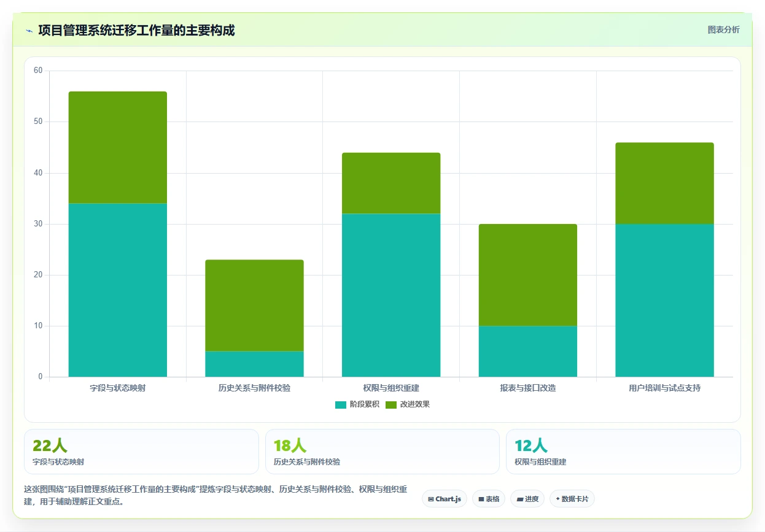This screenshot has height=532, width=765.
Task: Click the green segment of 字段与状态映射 bar
Action: click(118, 147)
